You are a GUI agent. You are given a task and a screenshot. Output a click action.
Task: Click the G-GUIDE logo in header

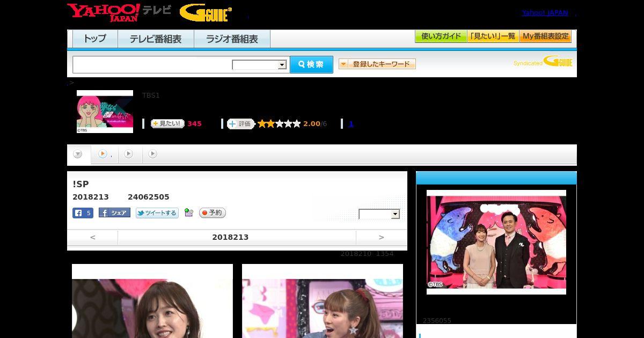pyautogui.click(x=206, y=13)
